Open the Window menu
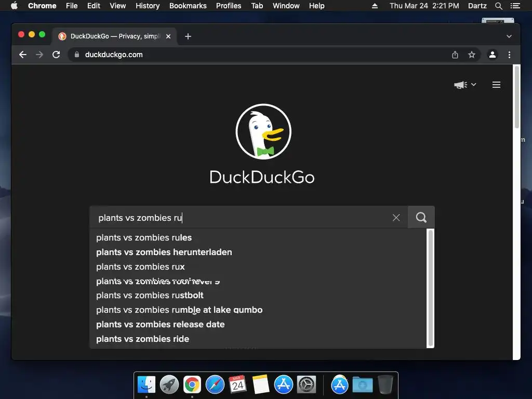Viewport: 532px width, 399px height. 286,6
